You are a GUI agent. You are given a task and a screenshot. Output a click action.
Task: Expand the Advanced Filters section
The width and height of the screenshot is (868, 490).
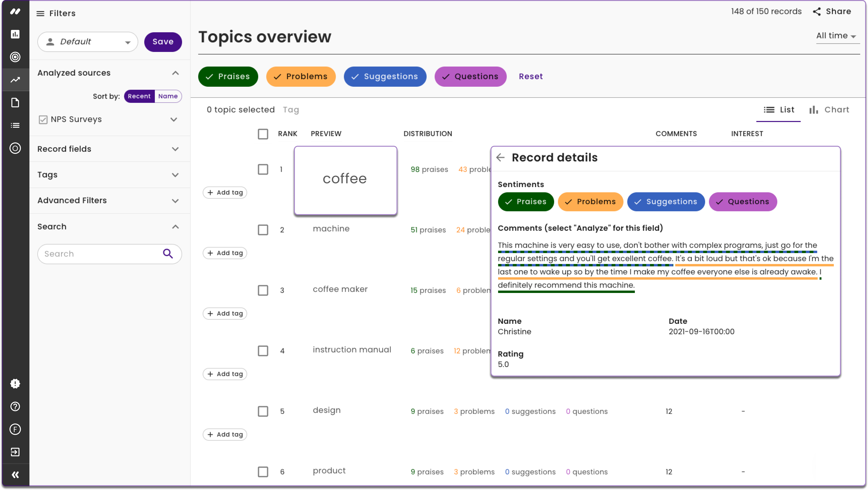175,201
